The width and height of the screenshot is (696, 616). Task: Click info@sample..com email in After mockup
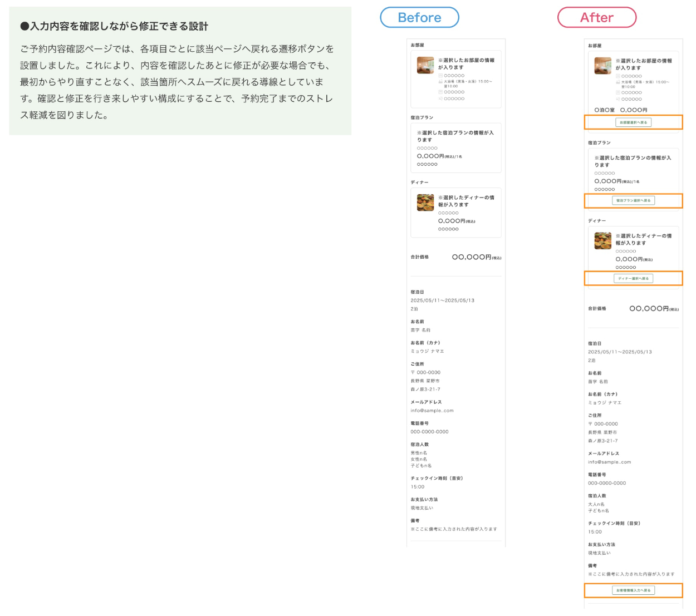tap(609, 462)
